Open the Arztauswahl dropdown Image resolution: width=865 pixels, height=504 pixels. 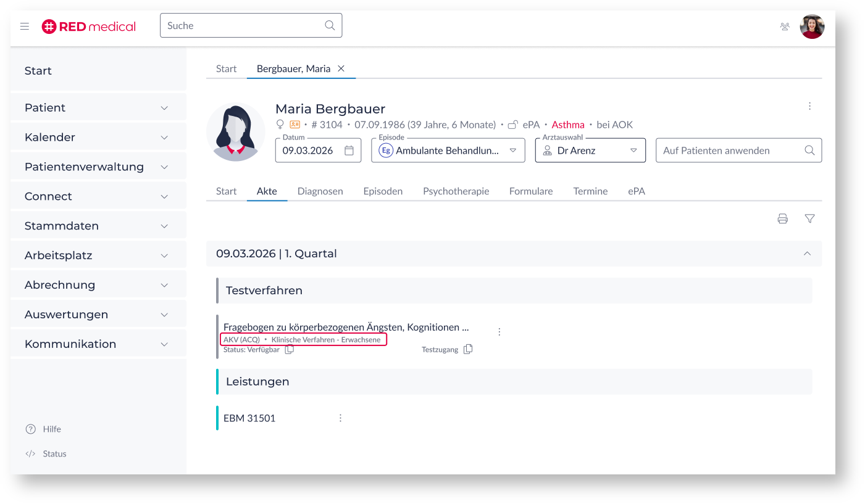(x=633, y=151)
